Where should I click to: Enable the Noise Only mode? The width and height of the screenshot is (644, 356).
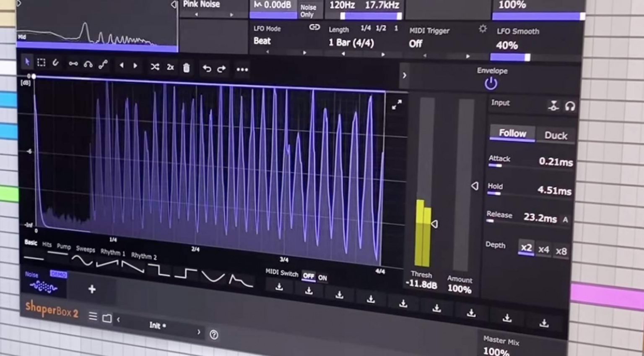point(308,9)
